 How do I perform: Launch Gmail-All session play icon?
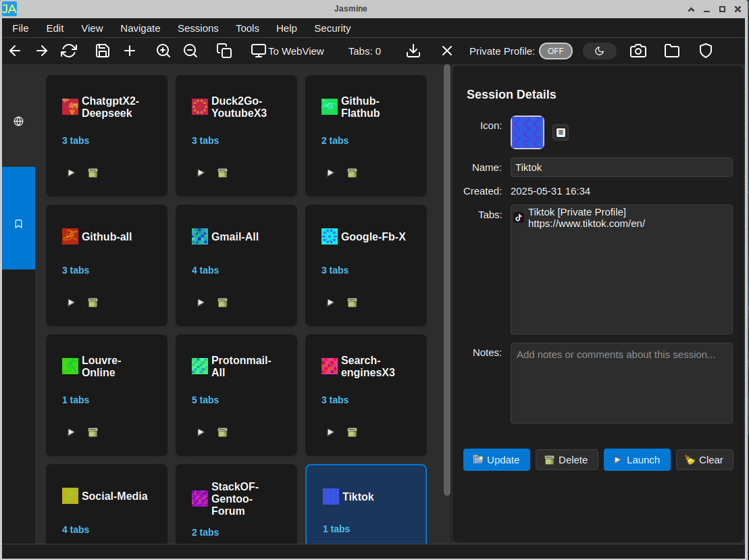tap(201, 303)
